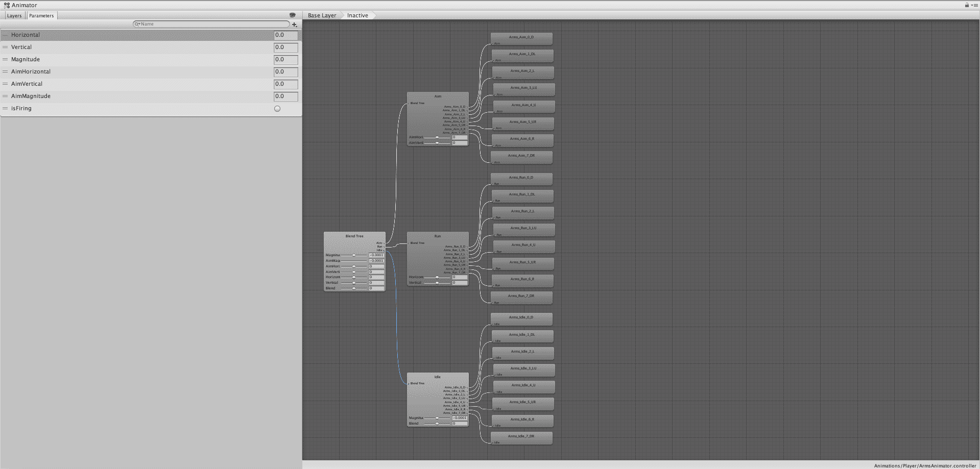The image size is (980, 469).
Task: Click the Inactive breadcrumb item
Action: point(357,15)
